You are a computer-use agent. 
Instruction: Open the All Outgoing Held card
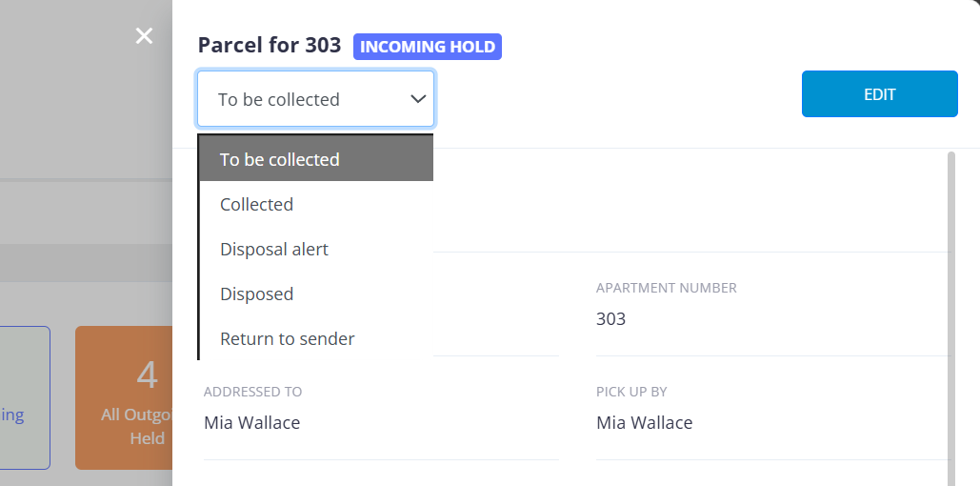pos(124,398)
